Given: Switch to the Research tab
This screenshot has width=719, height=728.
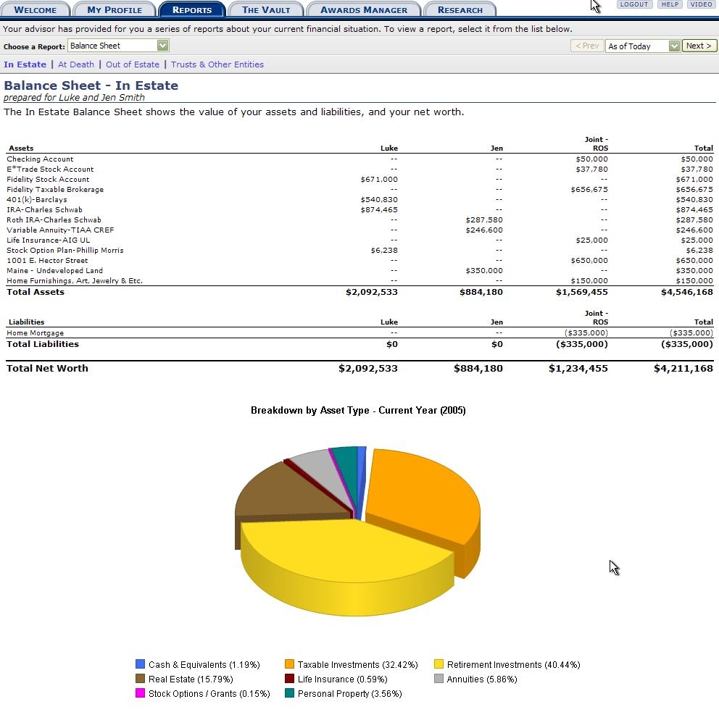Looking at the screenshot, I should 460,9.
